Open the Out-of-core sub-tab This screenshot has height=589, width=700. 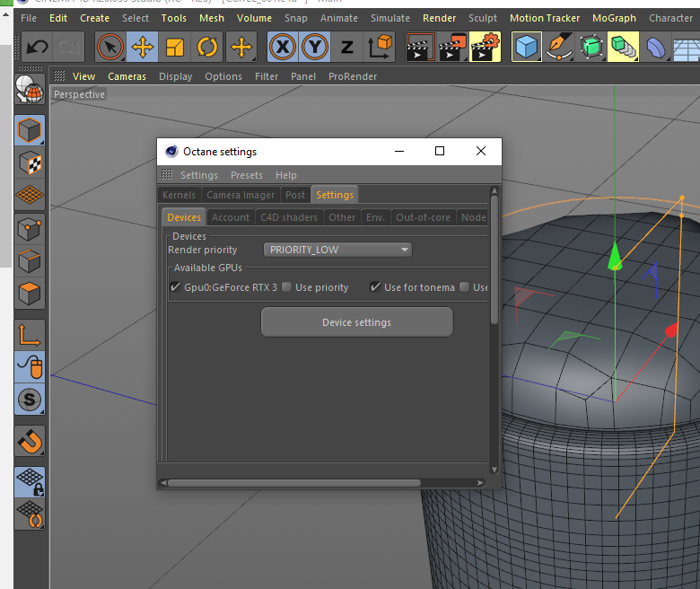424,217
